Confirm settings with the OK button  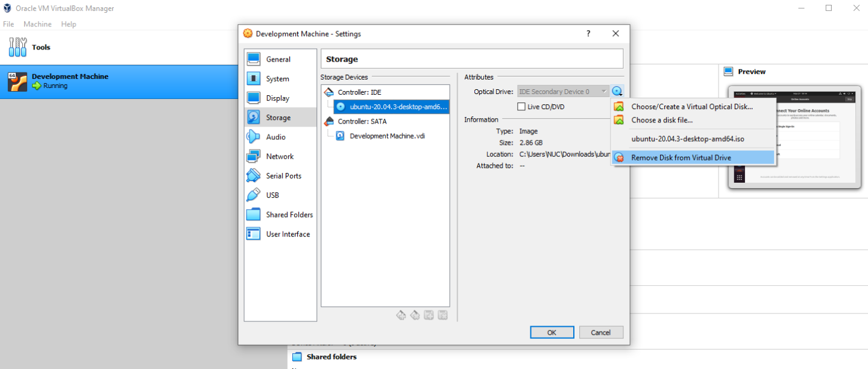click(552, 332)
